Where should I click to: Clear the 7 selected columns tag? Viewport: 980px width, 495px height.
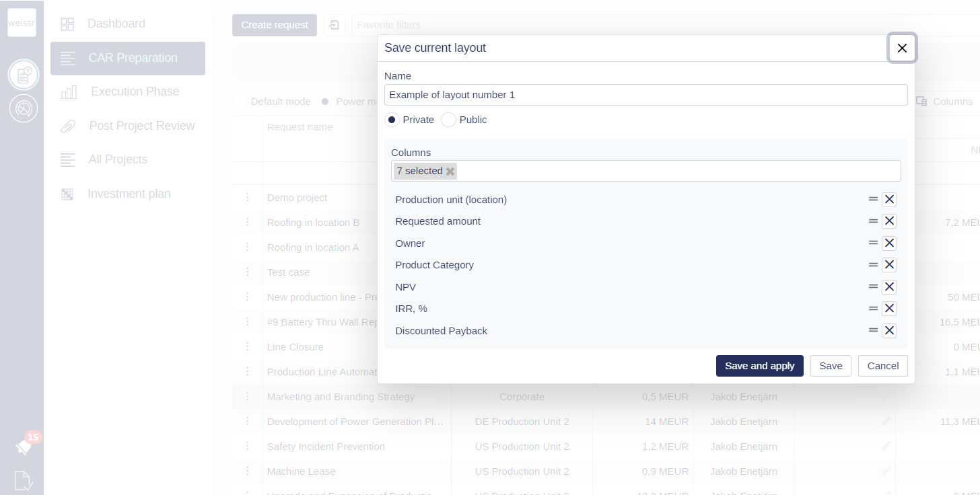pyautogui.click(x=450, y=172)
